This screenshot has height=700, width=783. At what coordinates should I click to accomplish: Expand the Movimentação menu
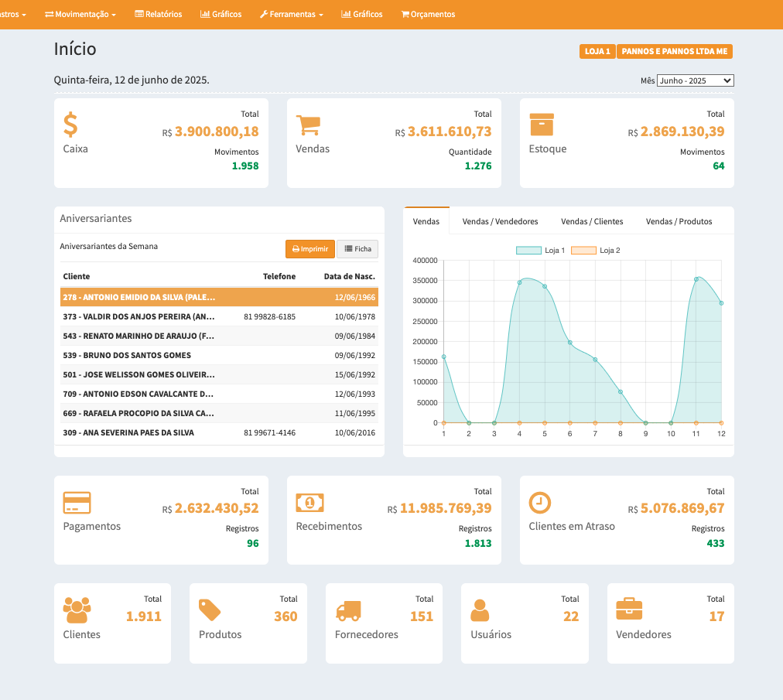(x=80, y=14)
